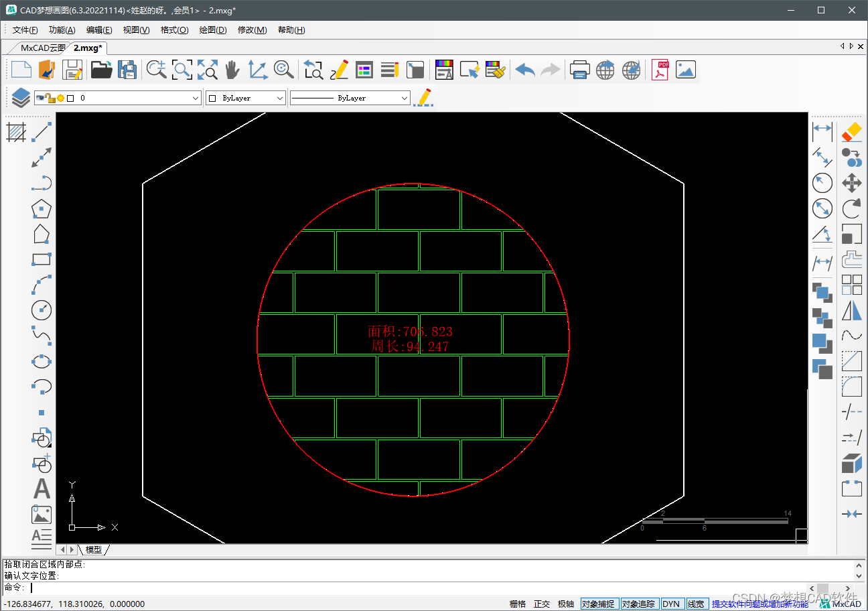
Task: Select the Circle drawing tool
Action: (x=42, y=310)
